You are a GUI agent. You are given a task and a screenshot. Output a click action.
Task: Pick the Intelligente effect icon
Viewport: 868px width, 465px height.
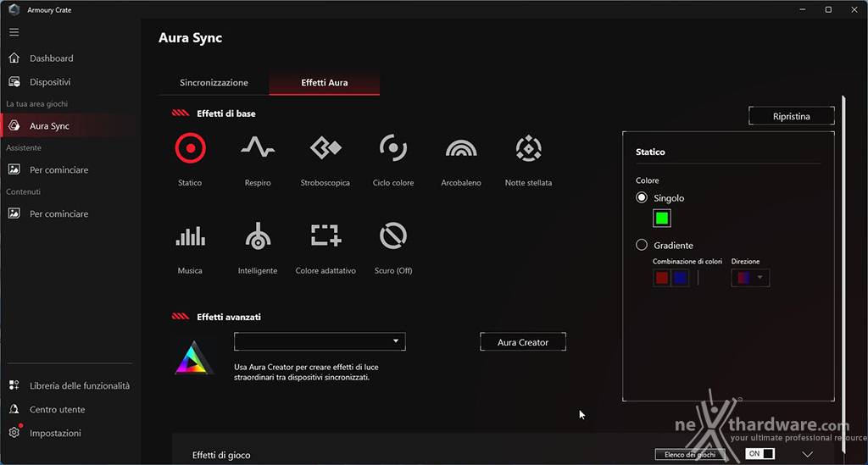[x=258, y=236]
